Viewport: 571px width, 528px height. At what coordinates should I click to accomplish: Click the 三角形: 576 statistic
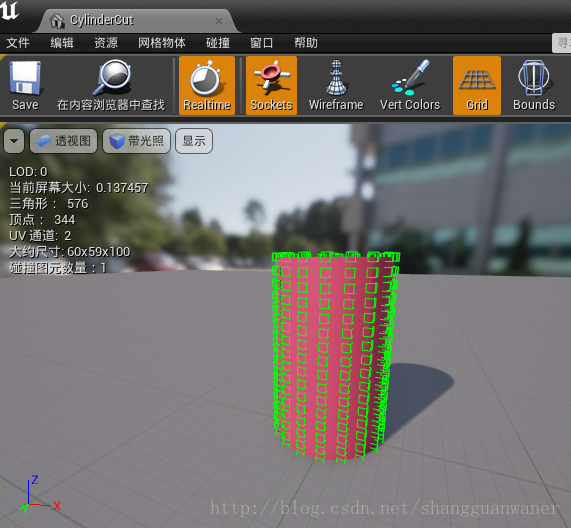[49, 204]
